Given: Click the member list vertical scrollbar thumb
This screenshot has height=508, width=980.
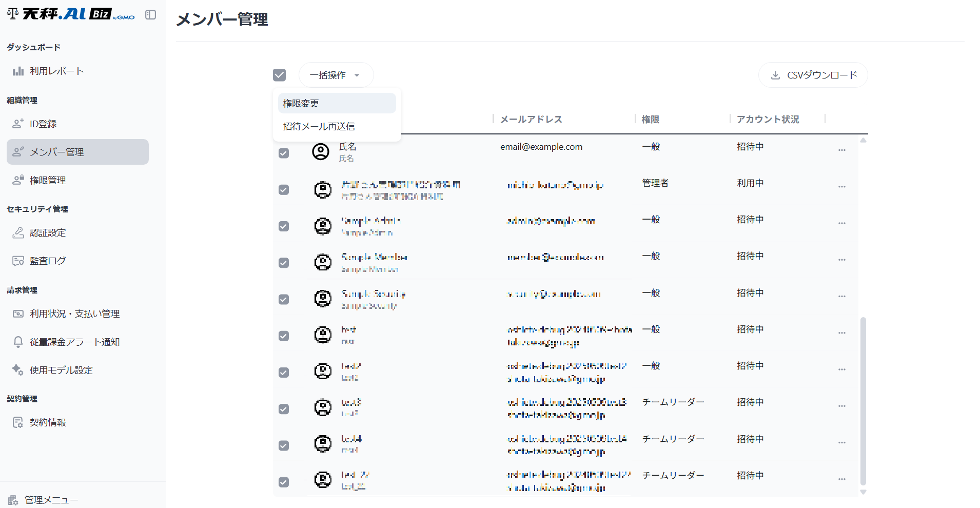Looking at the screenshot, I should (x=863, y=400).
